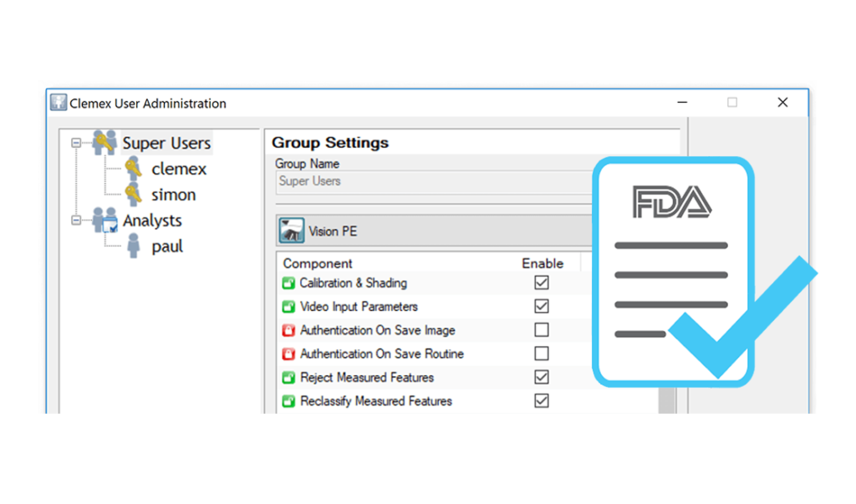Click the green lock icon for Reject Measured Features
Viewport: 856px width, 504px height.
288,377
